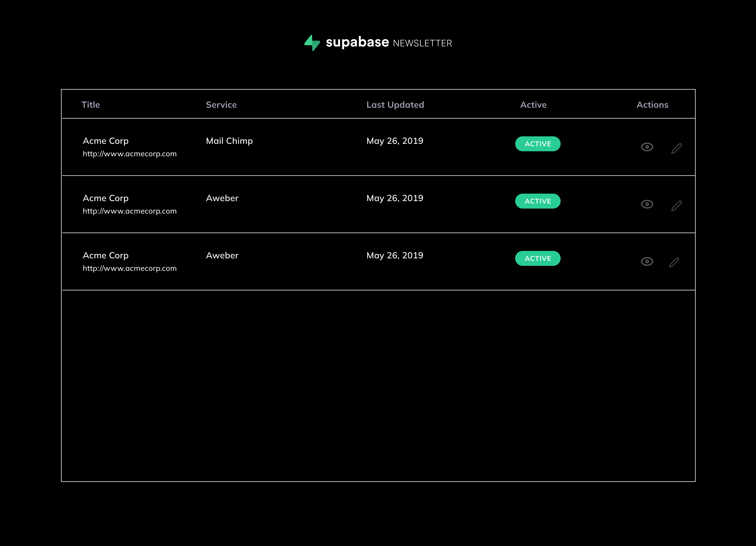Image resolution: width=756 pixels, height=546 pixels.
Task: Click the Active column header
Action: pyautogui.click(x=533, y=105)
